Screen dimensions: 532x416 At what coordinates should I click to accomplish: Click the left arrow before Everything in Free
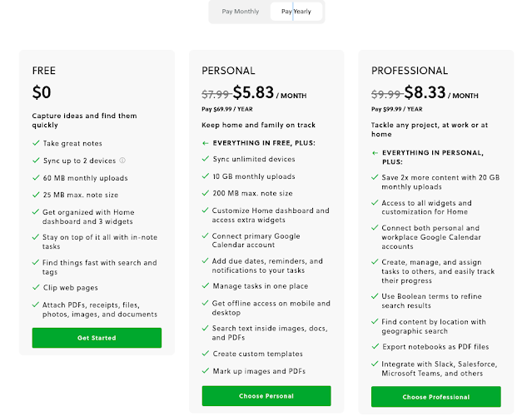point(205,142)
